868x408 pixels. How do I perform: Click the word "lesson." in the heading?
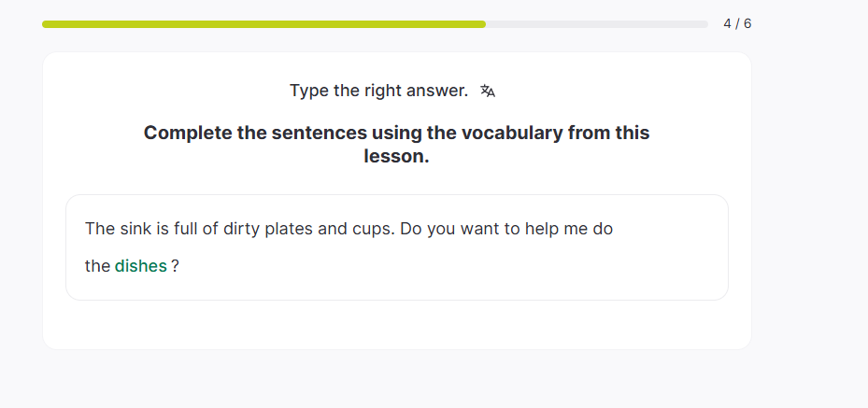click(396, 157)
